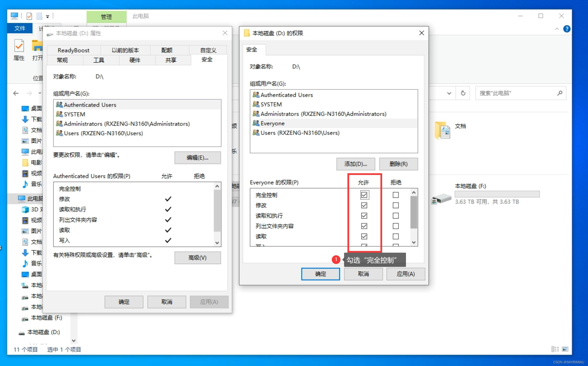
Task: Switch to the 以前的版本 tab
Action: click(x=125, y=50)
